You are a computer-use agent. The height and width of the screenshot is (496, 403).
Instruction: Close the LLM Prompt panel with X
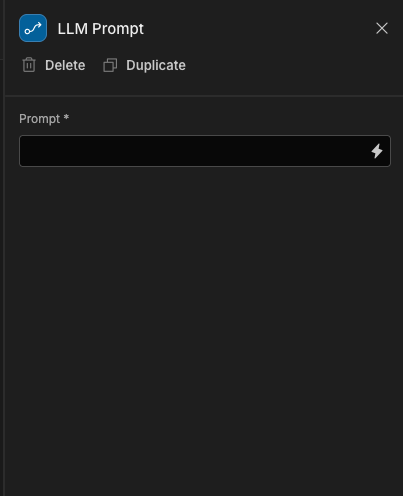point(382,28)
